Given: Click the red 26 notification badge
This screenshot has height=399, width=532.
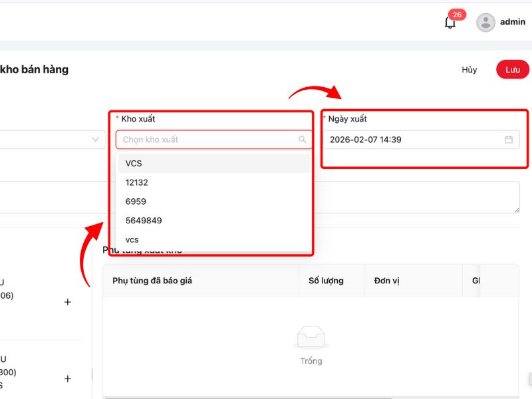Looking at the screenshot, I should tap(457, 15).
